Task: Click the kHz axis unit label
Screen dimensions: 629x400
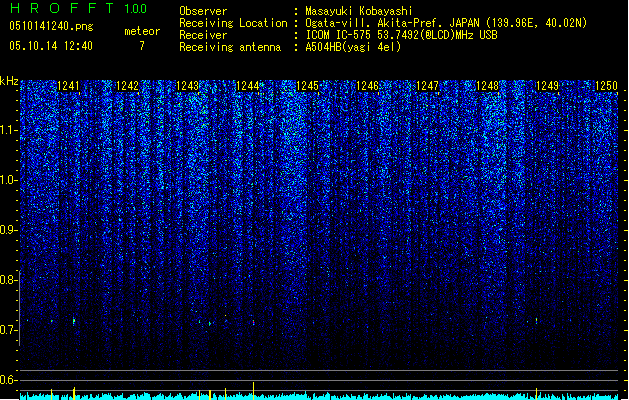Action: (x=9, y=81)
